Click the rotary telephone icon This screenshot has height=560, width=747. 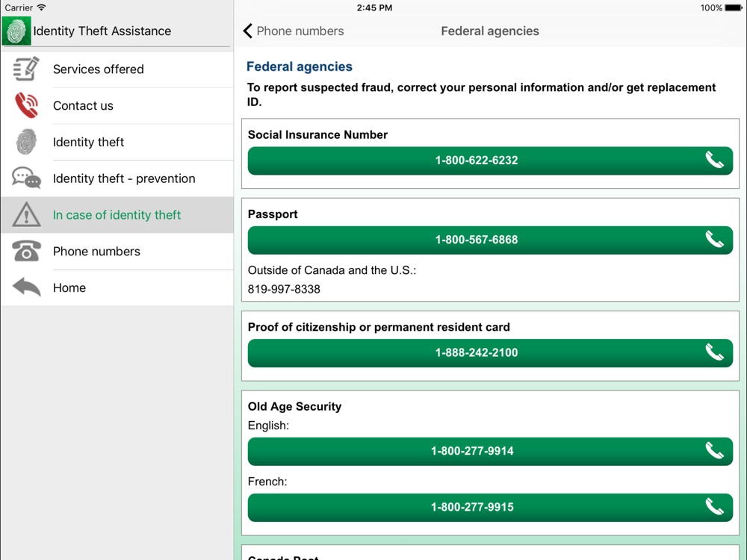[26, 251]
